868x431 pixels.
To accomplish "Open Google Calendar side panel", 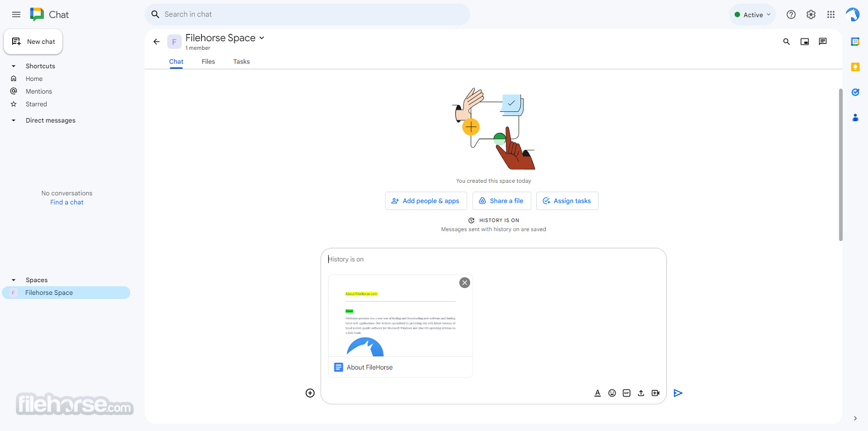I will (855, 42).
